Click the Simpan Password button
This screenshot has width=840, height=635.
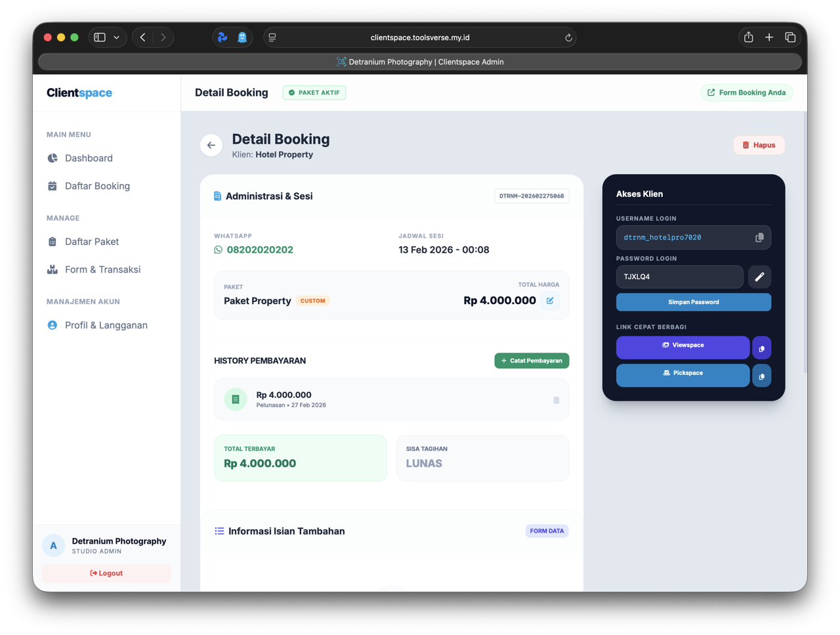coord(693,302)
